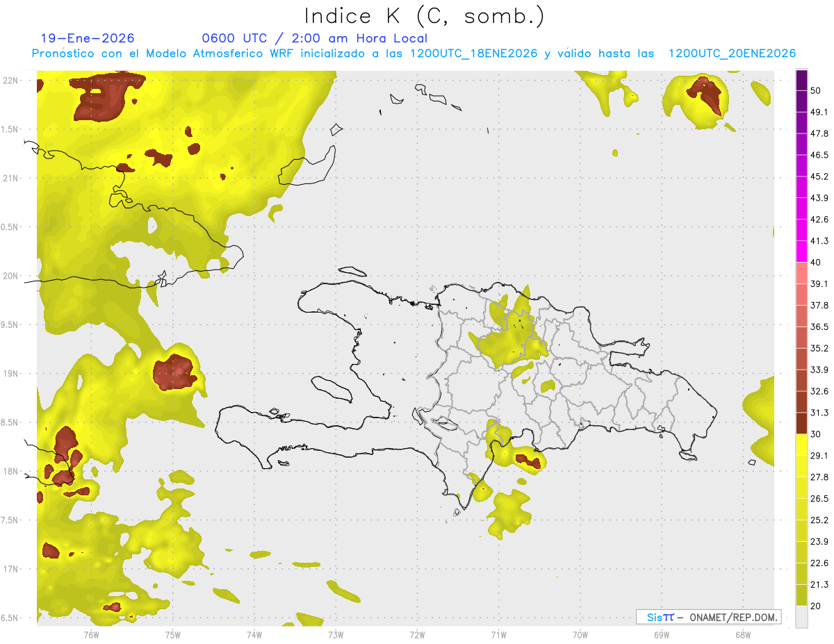The width and height of the screenshot is (834, 644).
Task: Pick the dark brown swatch between 30 and 31.3
Action: pyautogui.click(x=802, y=423)
